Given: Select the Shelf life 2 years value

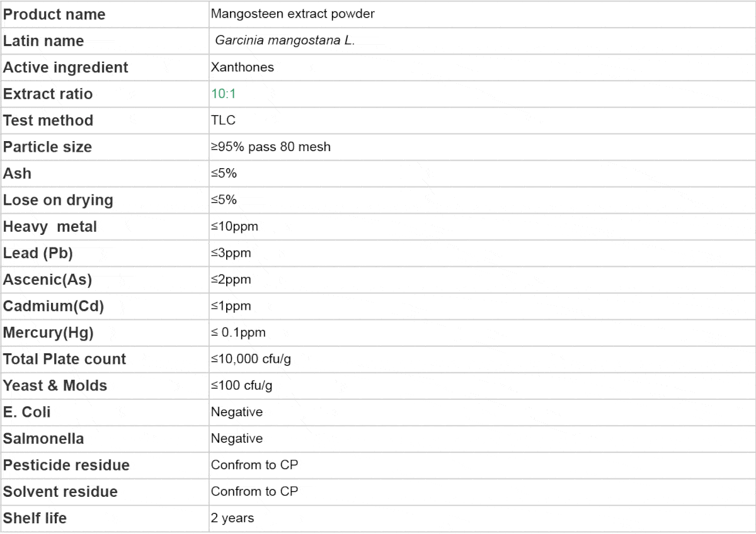Looking at the screenshot, I should pos(232,518).
